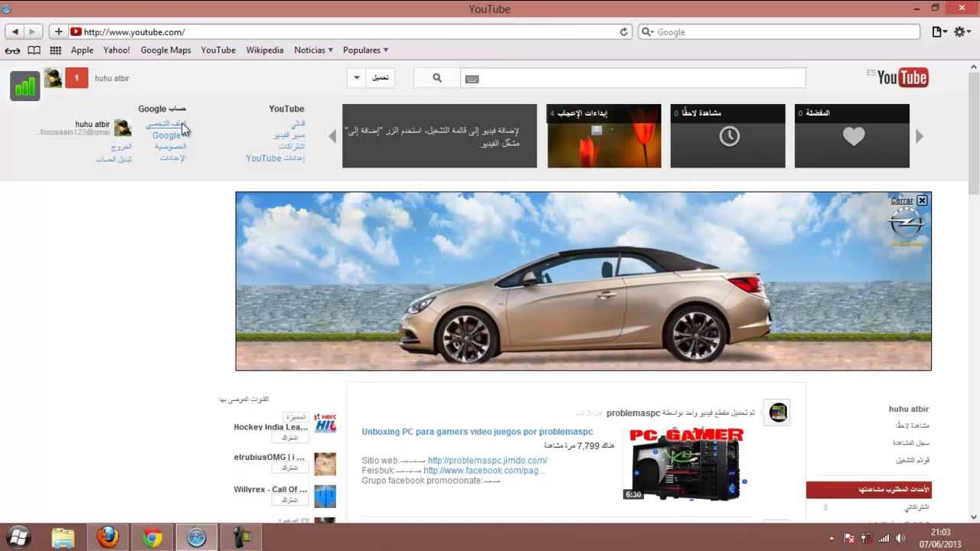Show all bookmarks book icon
The height and width of the screenshot is (551, 980).
point(34,51)
